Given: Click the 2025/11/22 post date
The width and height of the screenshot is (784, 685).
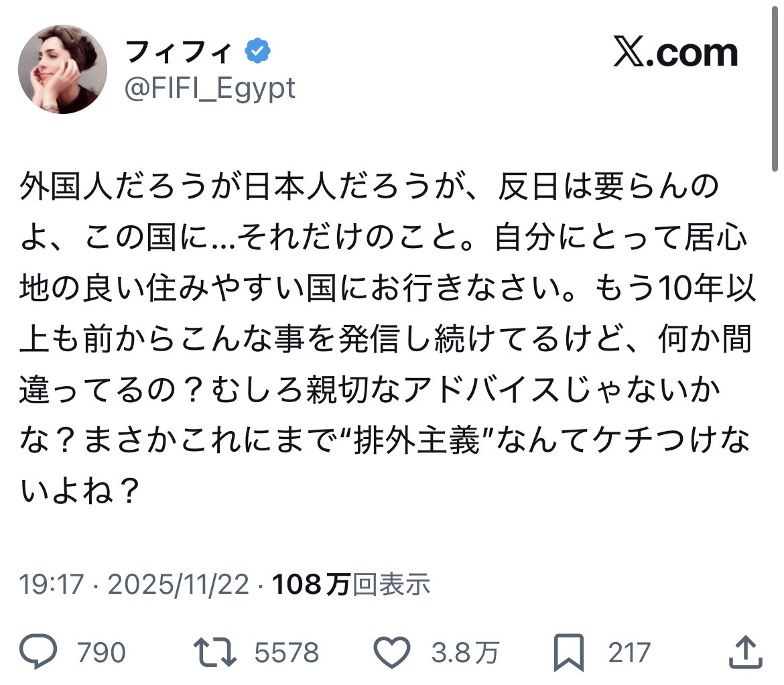Looking at the screenshot, I should click(x=179, y=584).
